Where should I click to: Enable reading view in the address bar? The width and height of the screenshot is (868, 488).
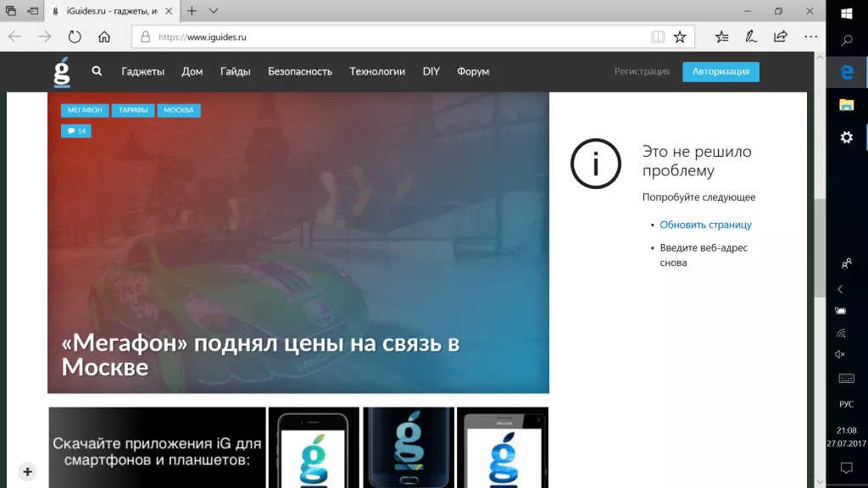(658, 36)
